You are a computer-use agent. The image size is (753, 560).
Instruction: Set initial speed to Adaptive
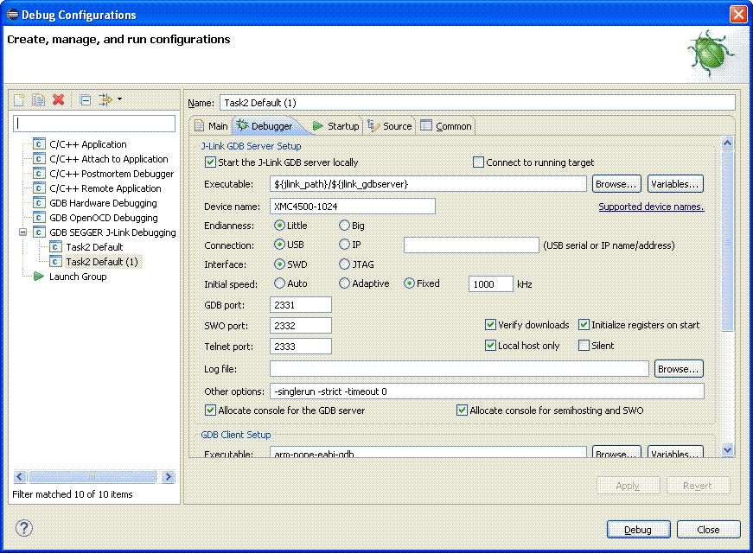pos(344,283)
